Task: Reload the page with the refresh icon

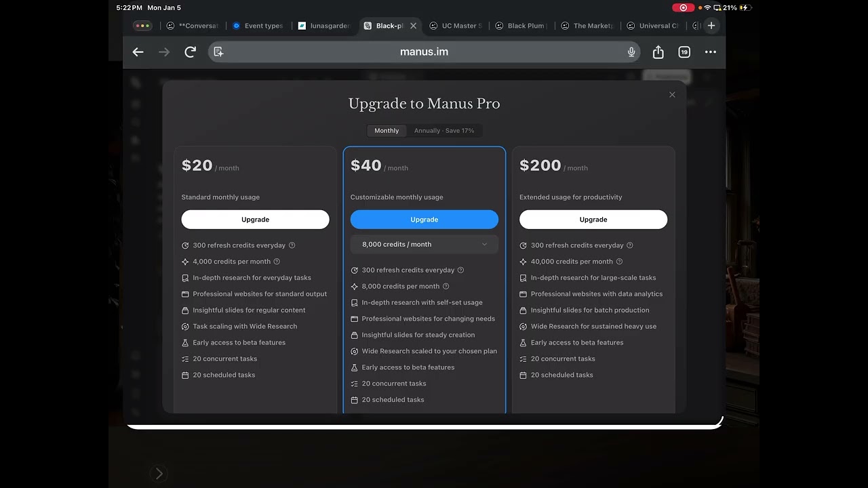Action: coord(191,52)
